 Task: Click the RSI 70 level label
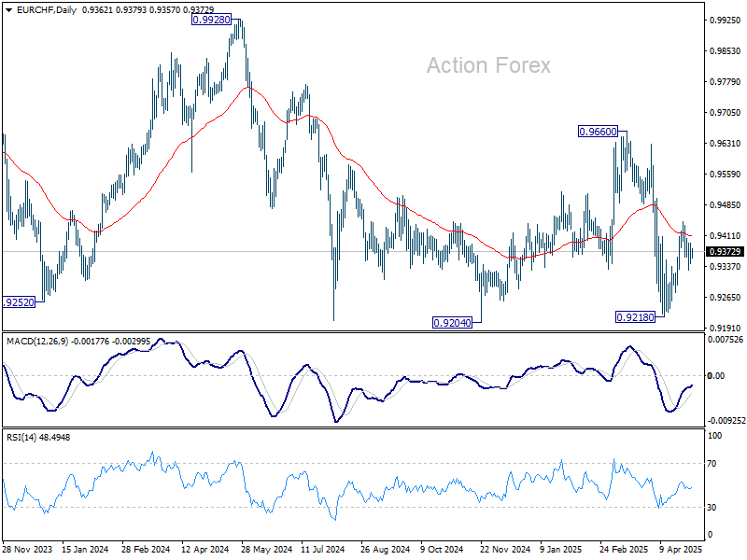pos(712,464)
